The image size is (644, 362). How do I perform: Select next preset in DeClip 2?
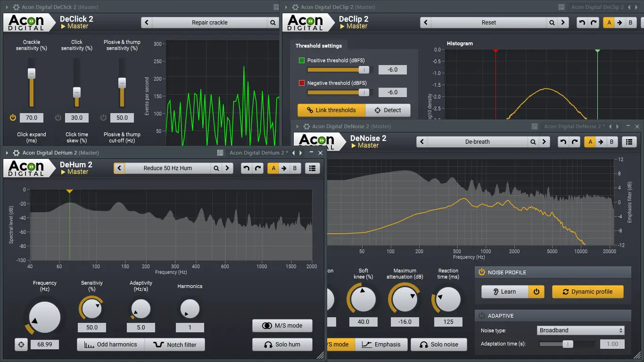point(563,23)
